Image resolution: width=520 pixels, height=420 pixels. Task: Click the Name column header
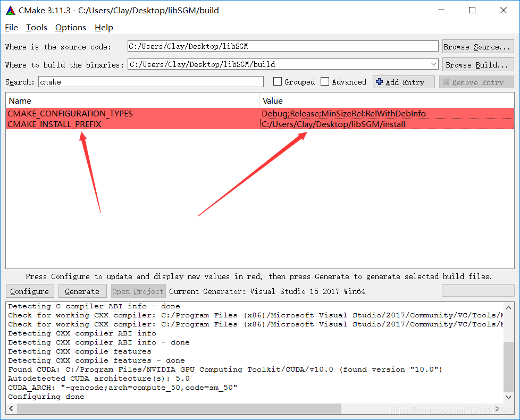[x=132, y=101]
